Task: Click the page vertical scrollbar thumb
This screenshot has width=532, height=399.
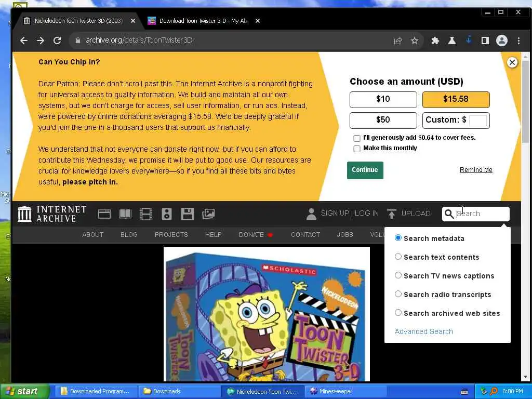Action: (x=525, y=102)
